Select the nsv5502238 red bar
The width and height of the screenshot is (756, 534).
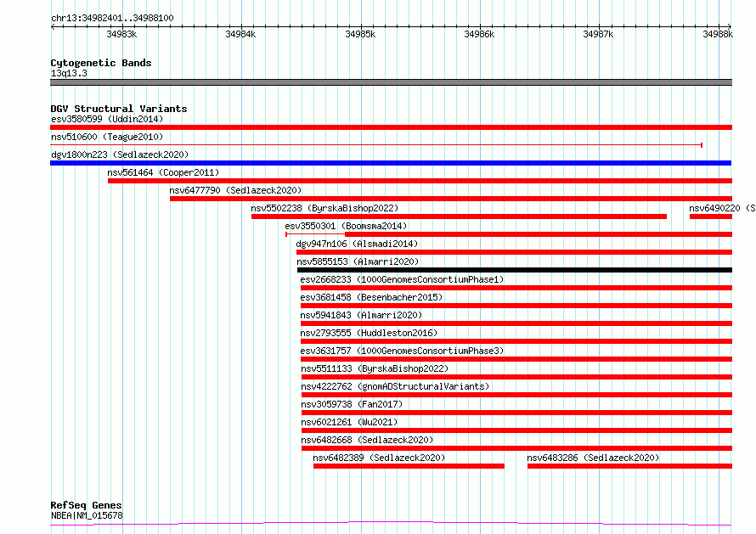(459, 216)
